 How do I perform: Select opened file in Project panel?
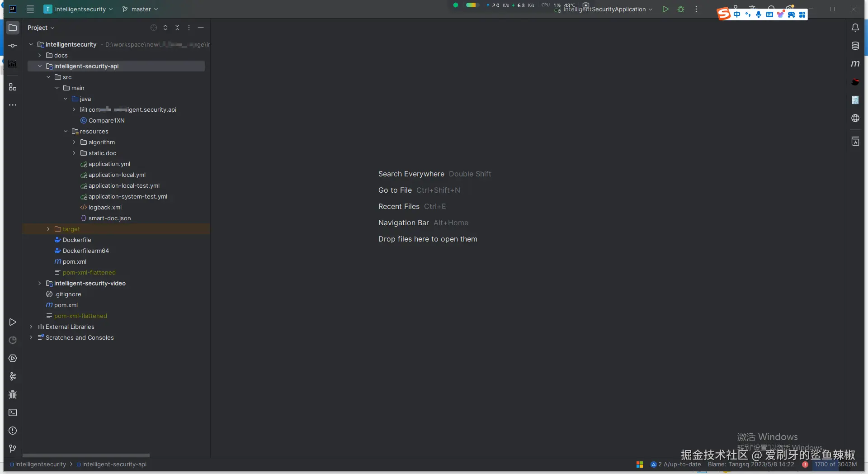(x=154, y=28)
